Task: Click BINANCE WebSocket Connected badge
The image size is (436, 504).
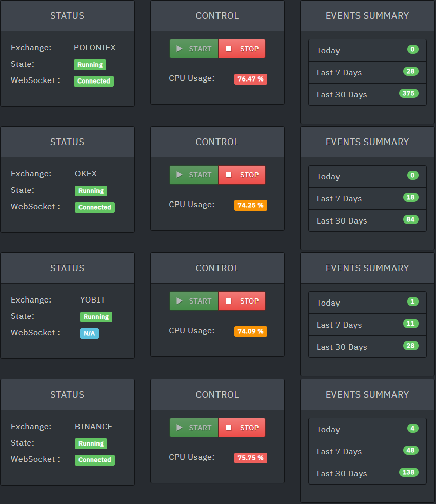Action: (x=95, y=459)
